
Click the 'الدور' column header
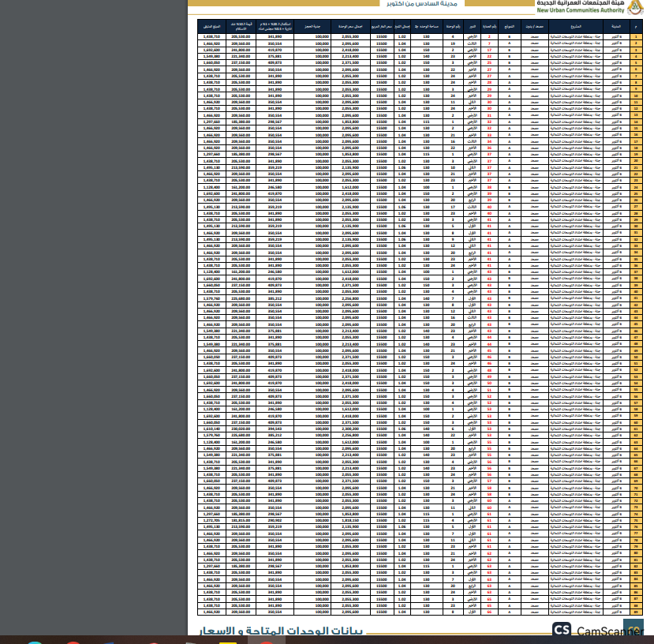[472, 26]
